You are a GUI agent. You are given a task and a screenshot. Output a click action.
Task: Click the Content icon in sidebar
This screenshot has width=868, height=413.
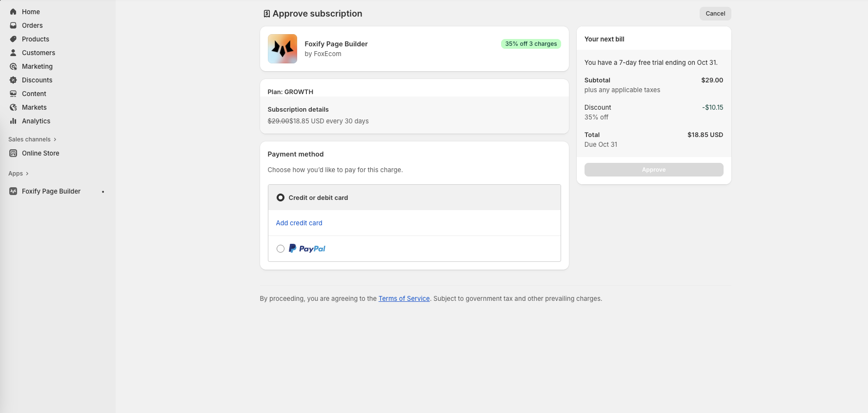13,94
